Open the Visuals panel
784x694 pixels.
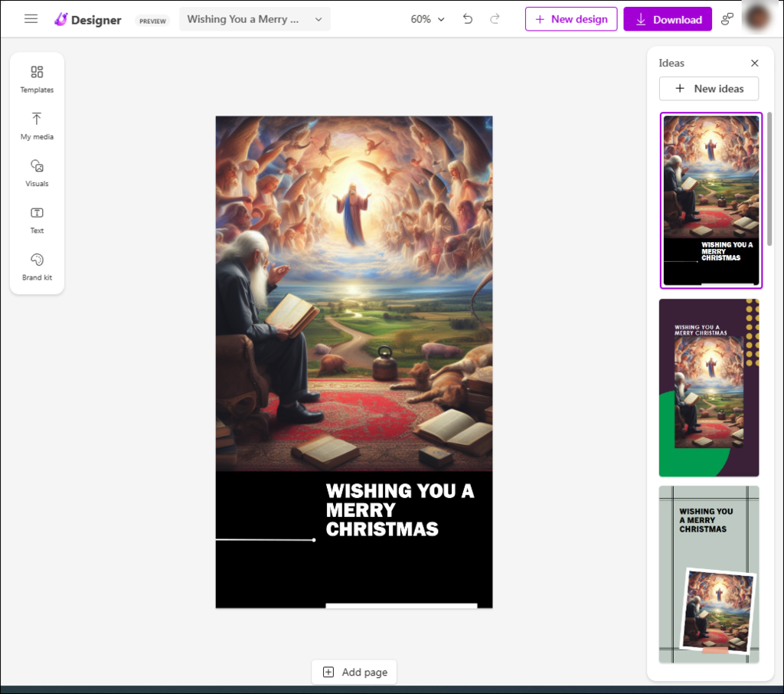37,172
